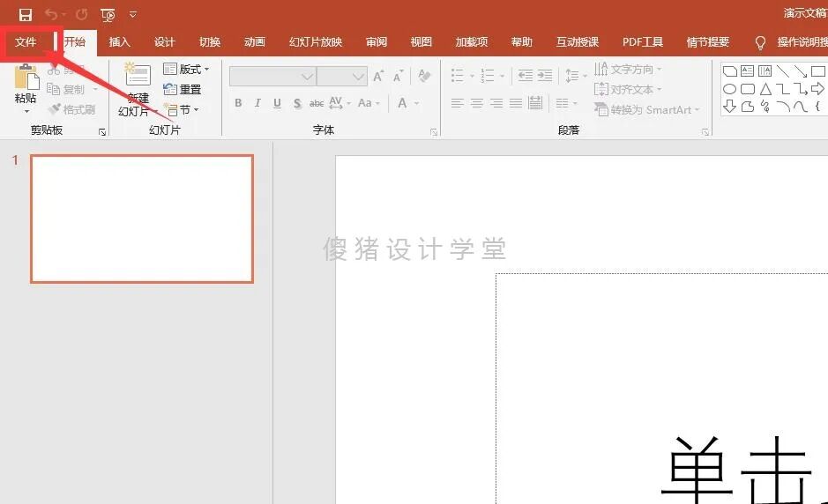This screenshot has height=504, width=828.
Task: Click the 重置 (Reset) slide button
Action: click(183, 89)
